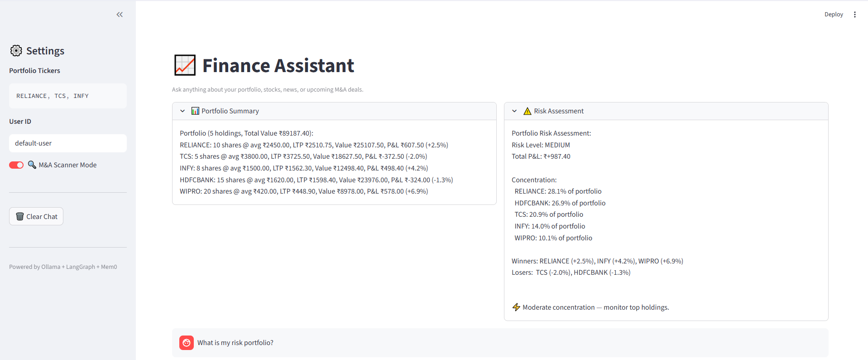Click the WIPRO: 20 shares holdings row

click(x=304, y=191)
